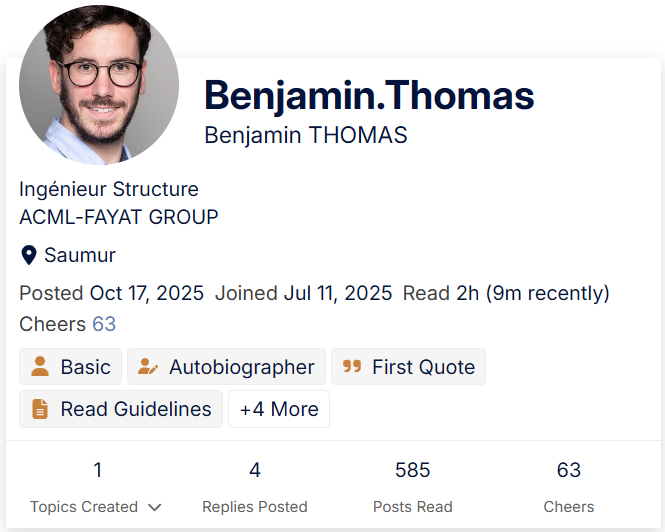Click Saumur location text
The width and height of the screenshot is (665, 532).
pyautogui.click(x=80, y=256)
